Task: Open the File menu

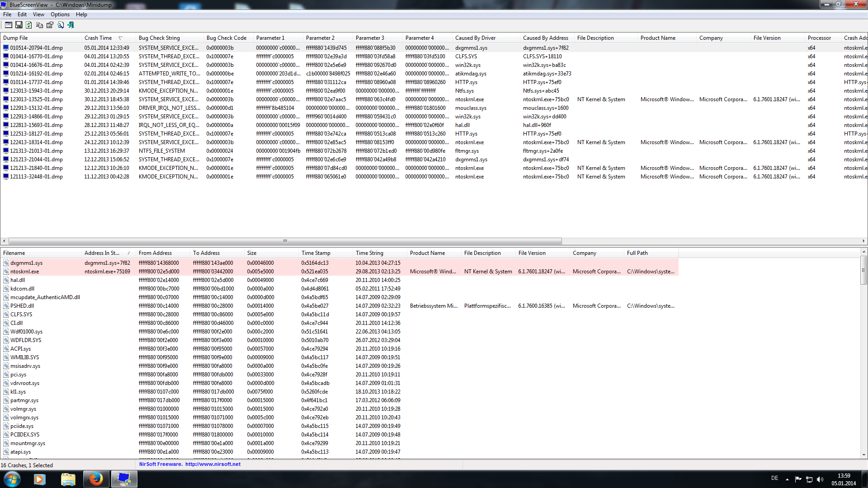Action: pos(7,14)
